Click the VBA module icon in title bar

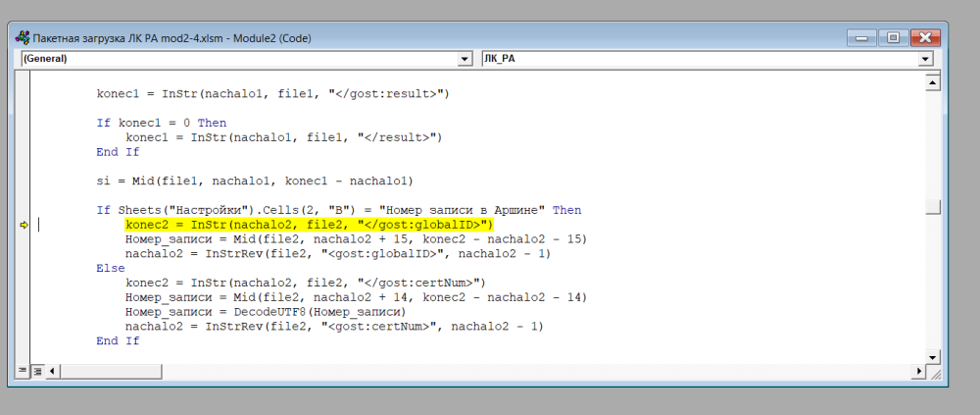(x=23, y=38)
